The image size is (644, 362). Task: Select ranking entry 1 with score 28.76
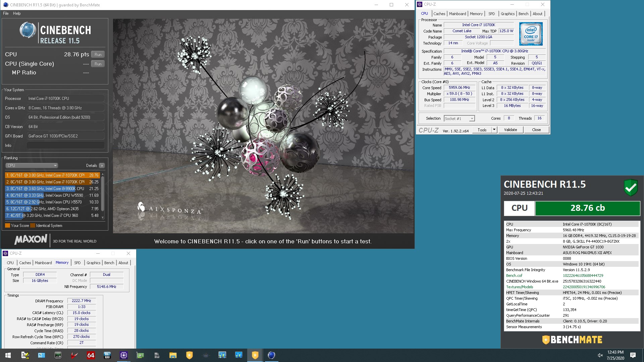click(x=52, y=175)
